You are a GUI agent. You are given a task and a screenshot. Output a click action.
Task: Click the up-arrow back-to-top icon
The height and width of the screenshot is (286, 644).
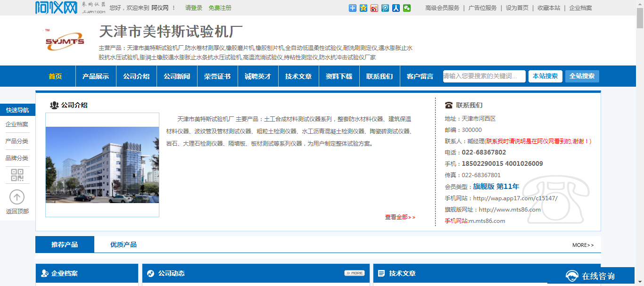pos(17,197)
